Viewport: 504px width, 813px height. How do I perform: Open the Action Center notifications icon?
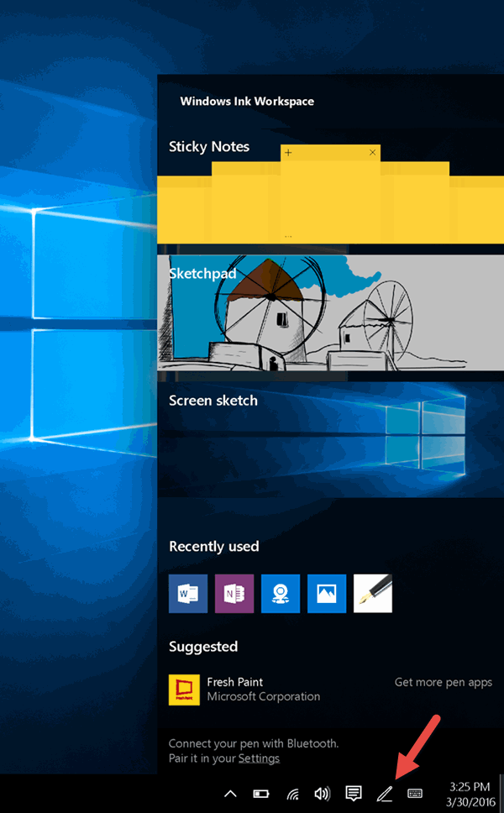click(x=354, y=794)
